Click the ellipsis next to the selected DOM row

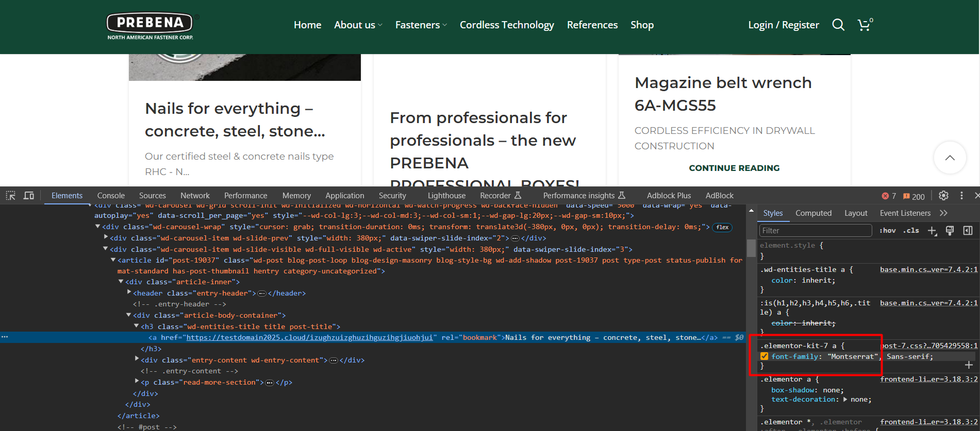point(5,337)
